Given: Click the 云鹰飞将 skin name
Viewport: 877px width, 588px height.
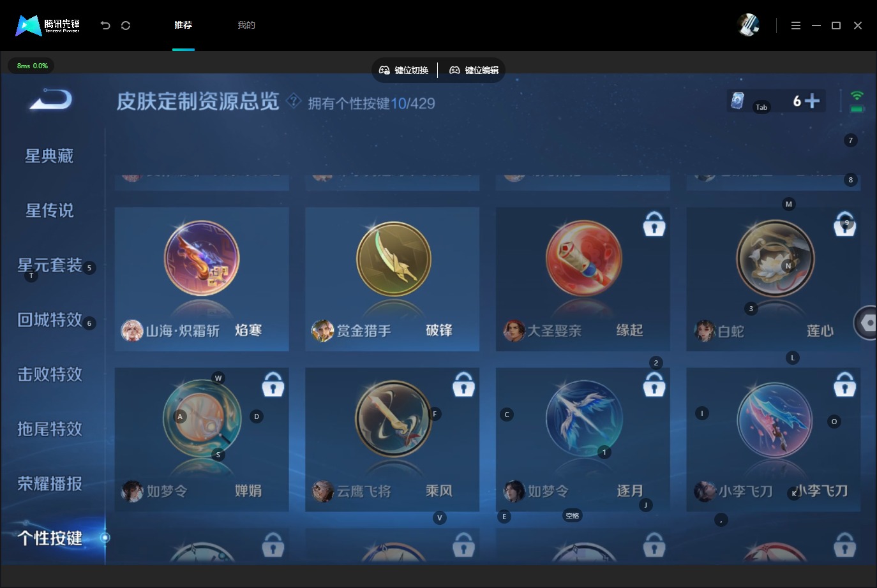Looking at the screenshot, I should click(364, 492).
